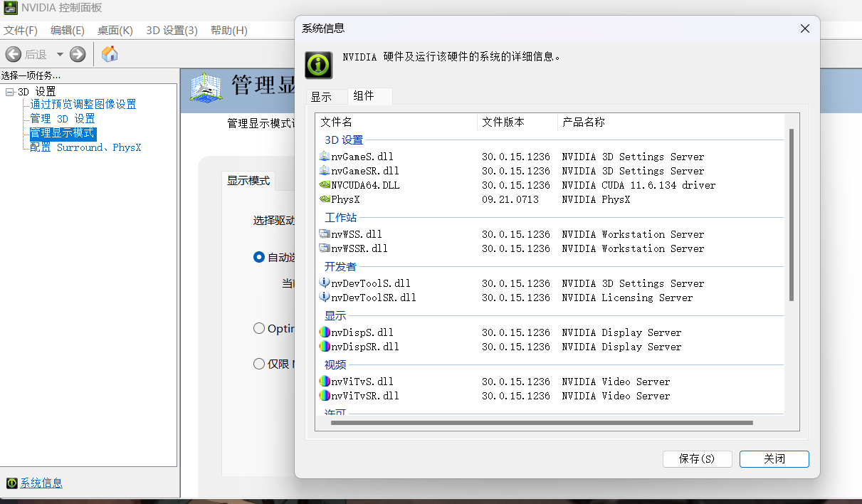The image size is (862, 504).
Task: Click NVIDIA CUDA 11.6.134 driver text
Action: pyautogui.click(x=638, y=185)
